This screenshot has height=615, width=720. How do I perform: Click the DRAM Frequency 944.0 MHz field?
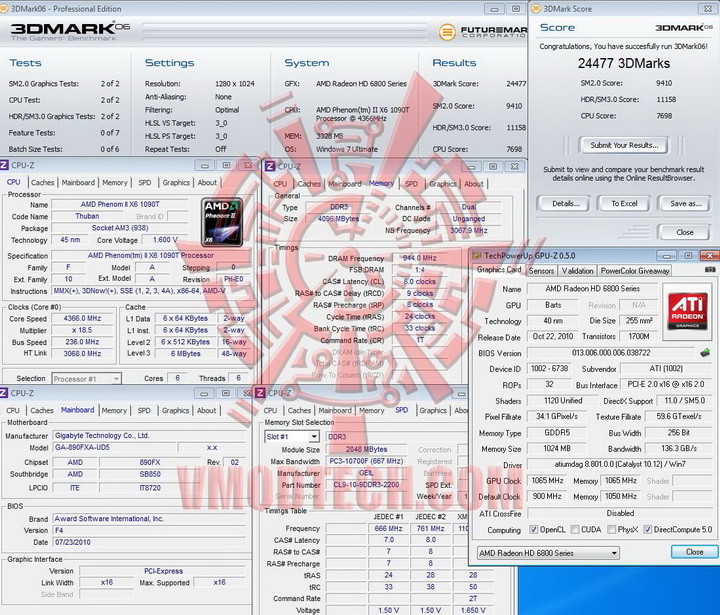[x=420, y=258]
